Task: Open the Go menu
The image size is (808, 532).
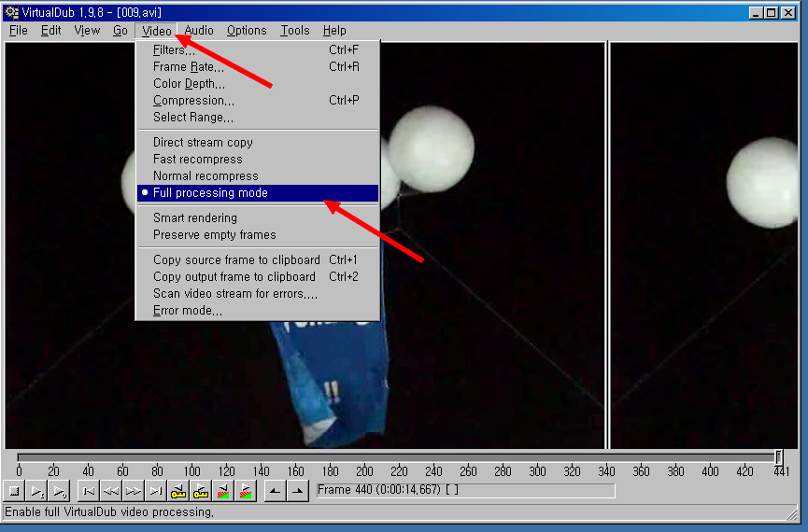Action: (120, 31)
